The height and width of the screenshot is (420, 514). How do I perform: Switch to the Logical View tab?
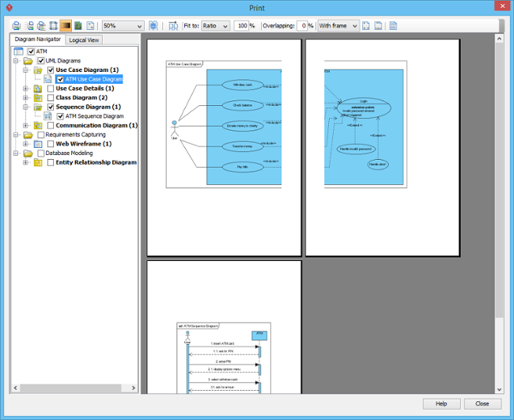[84, 40]
